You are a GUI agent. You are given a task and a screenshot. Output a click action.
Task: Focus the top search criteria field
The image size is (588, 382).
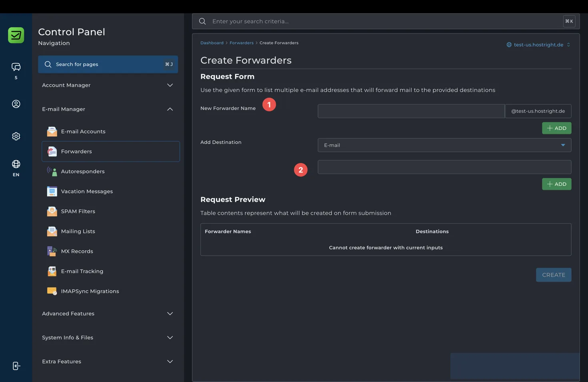click(x=386, y=21)
